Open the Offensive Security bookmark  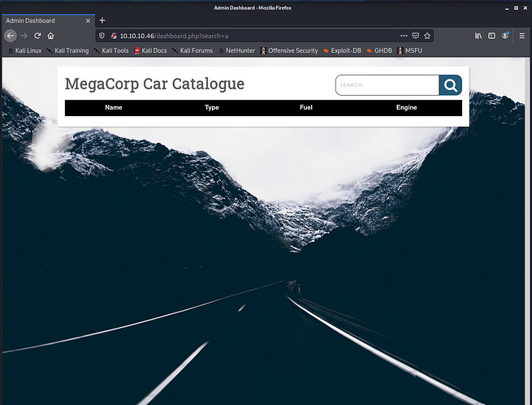click(x=289, y=50)
